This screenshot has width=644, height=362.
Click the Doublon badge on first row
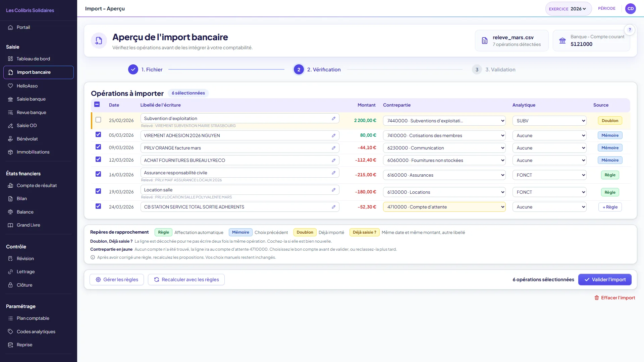pyautogui.click(x=610, y=121)
